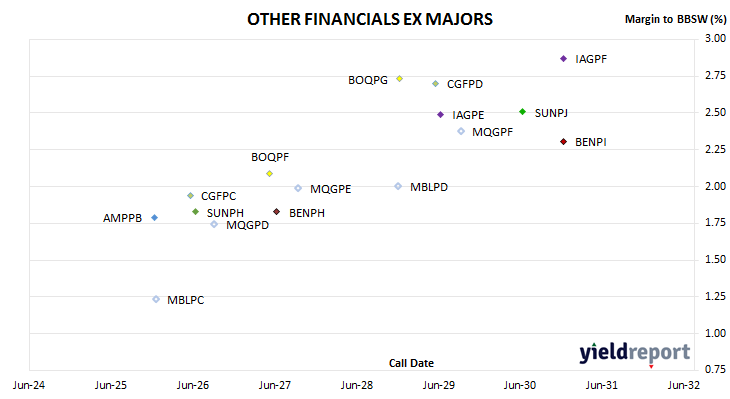Select the AMPPB blue diamond marker
Image resolution: width=730 pixels, height=399 pixels.
tap(155, 217)
